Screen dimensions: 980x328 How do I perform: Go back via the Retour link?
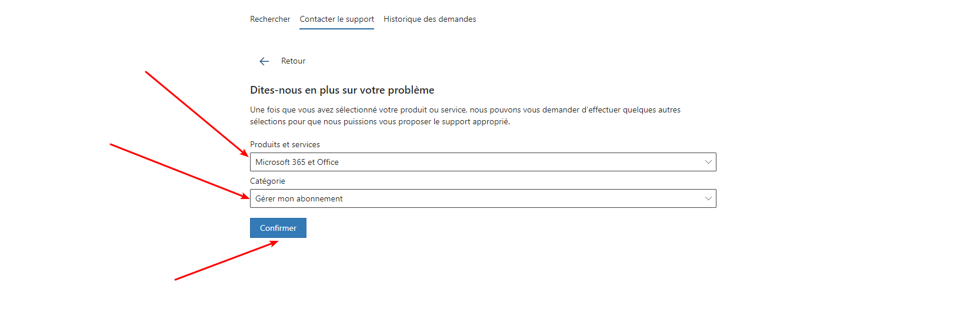(293, 61)
